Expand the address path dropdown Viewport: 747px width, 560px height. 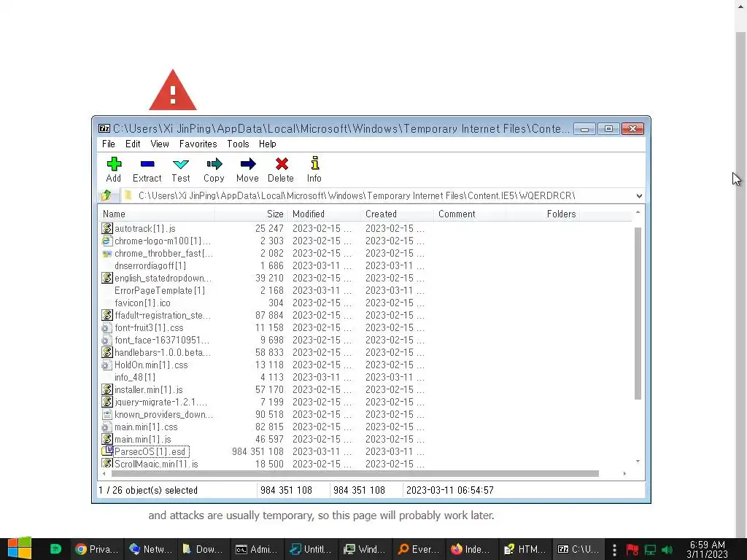coord(639,195)
